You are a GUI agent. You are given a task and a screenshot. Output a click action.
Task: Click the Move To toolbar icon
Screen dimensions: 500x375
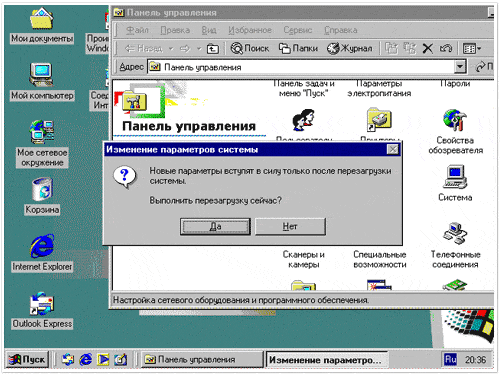(x=392, y=49)
